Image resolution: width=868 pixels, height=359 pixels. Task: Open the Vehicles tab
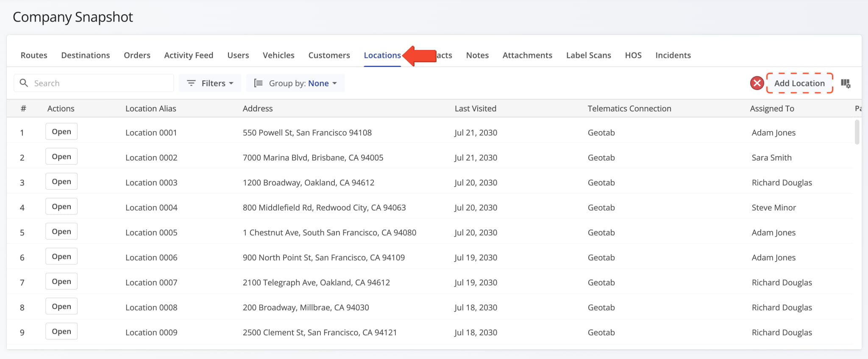point(278,55)
